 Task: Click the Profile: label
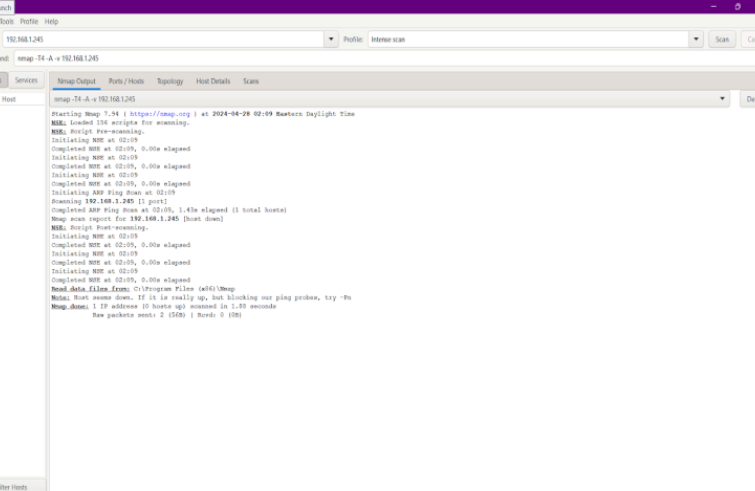point(353,39)
